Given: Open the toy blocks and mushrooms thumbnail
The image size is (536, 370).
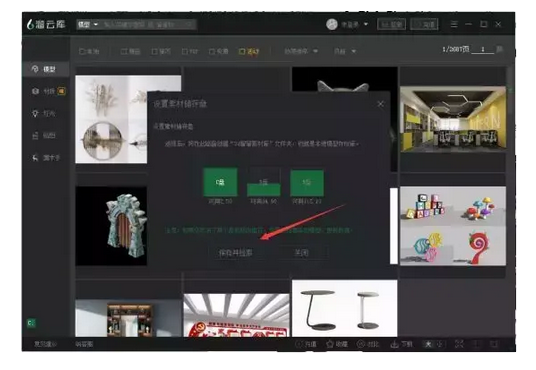Looking at the screenshot, I should (453, 226).
